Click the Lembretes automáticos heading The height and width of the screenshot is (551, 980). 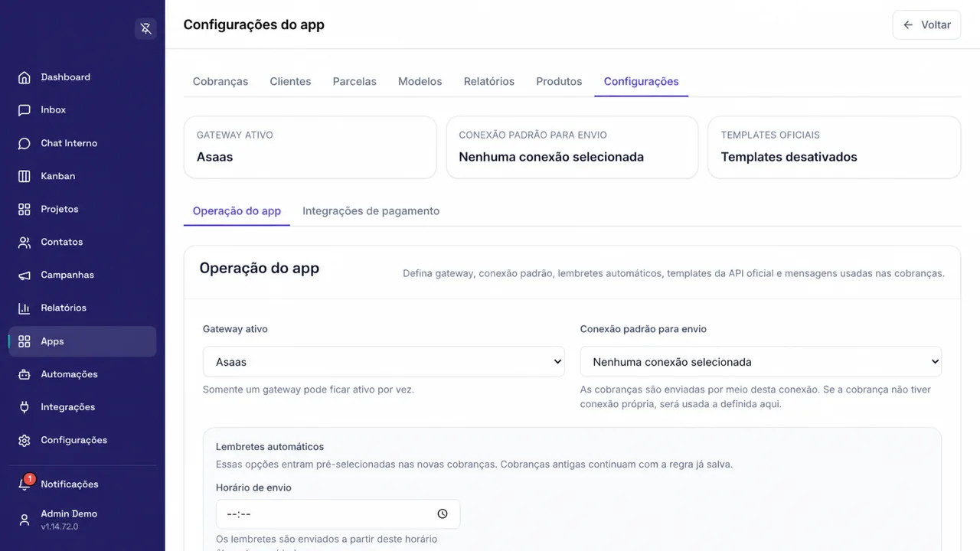tap(269, 446)
